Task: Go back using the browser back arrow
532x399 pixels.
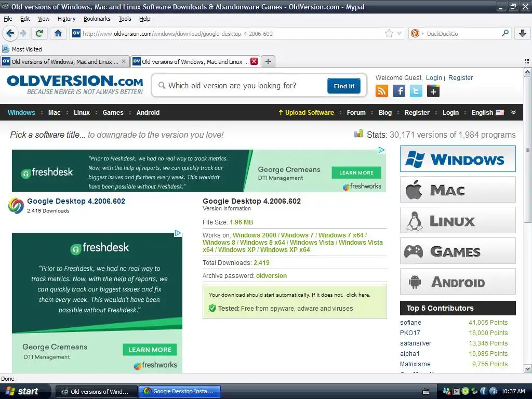Action: (x=10, y=33)
